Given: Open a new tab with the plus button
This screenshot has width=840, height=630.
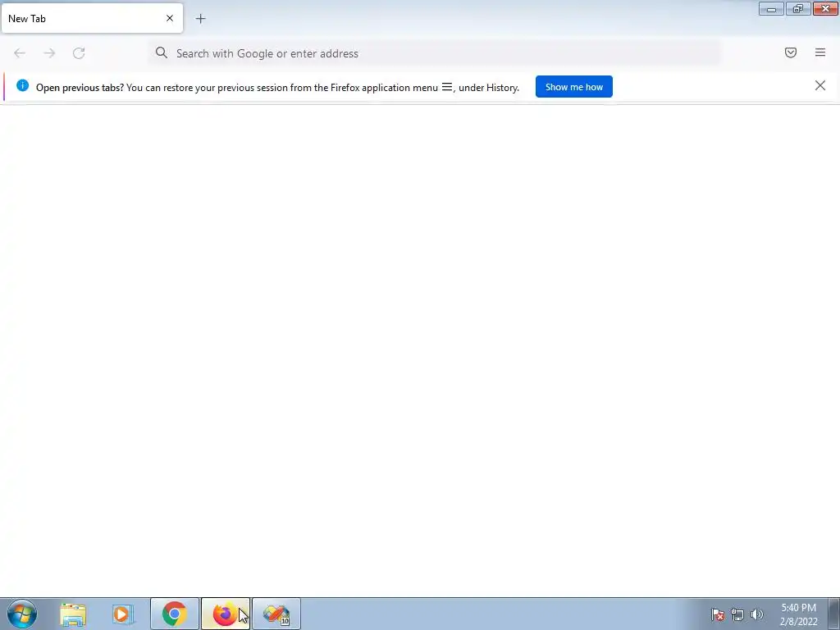Looking at the screenshot, I should (x=200, y=19).
